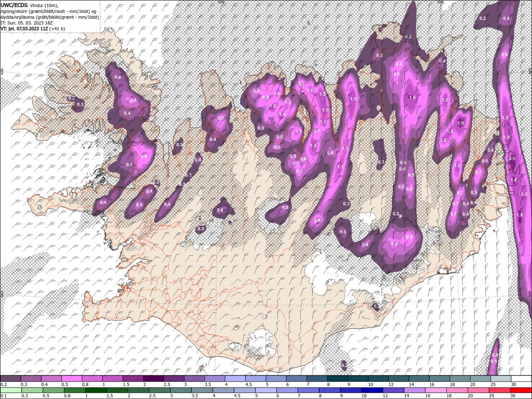Click the '1.8' precipitation value on the map
The height and width of the screenshot is (399, 532).
(520, 215)
